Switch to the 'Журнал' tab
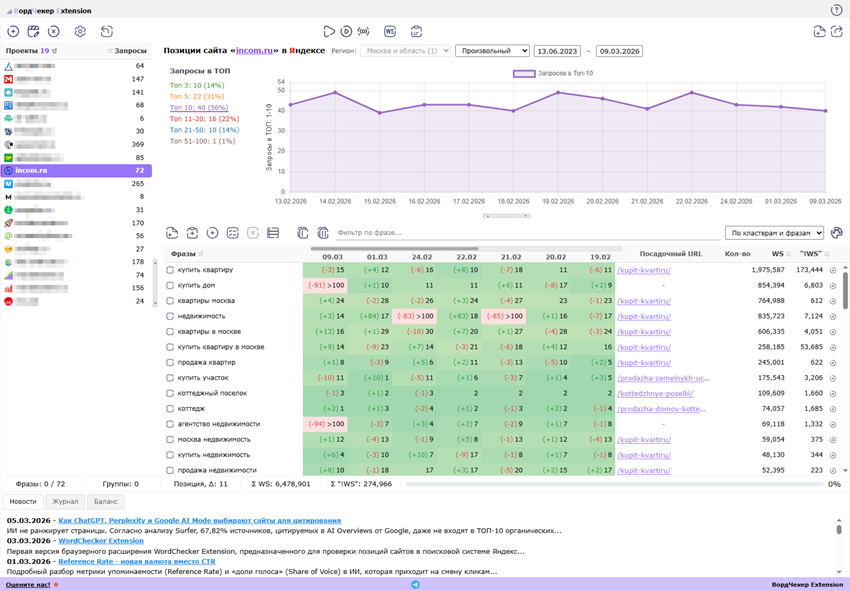Viewport: 850px width, 591px height. [65, 502]
